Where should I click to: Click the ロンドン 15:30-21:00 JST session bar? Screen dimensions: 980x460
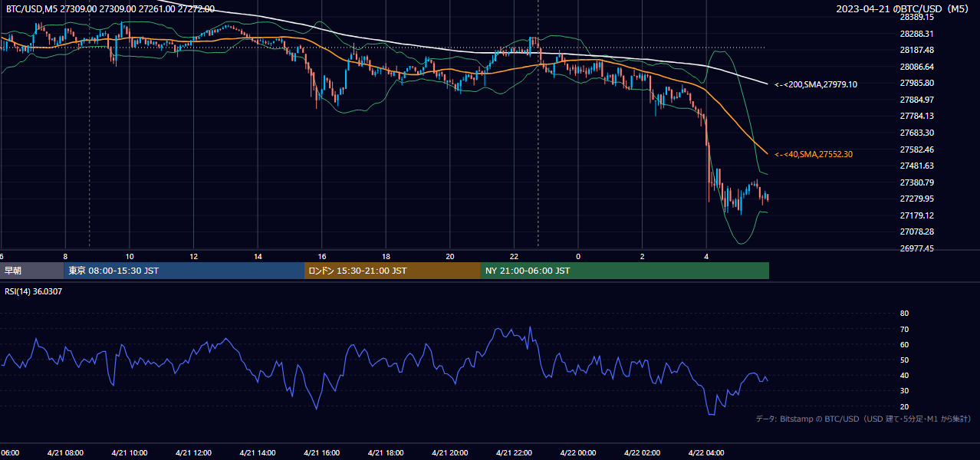pos(393,271)
